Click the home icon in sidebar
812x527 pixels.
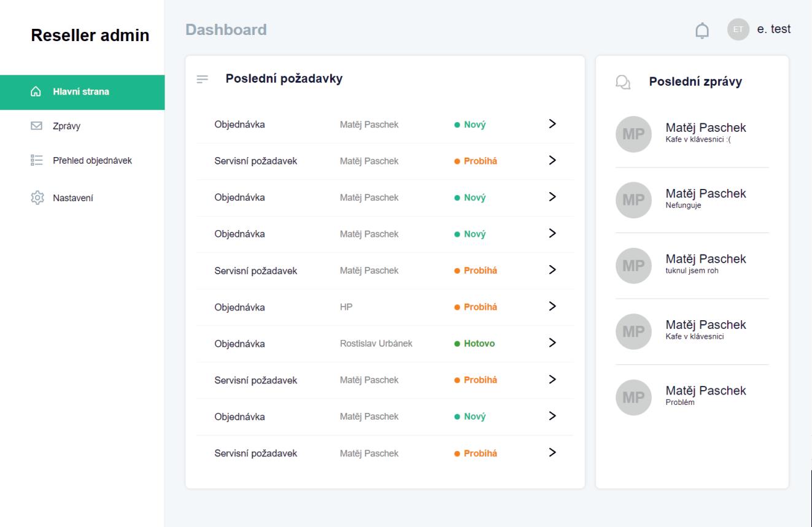click(36, 93)
